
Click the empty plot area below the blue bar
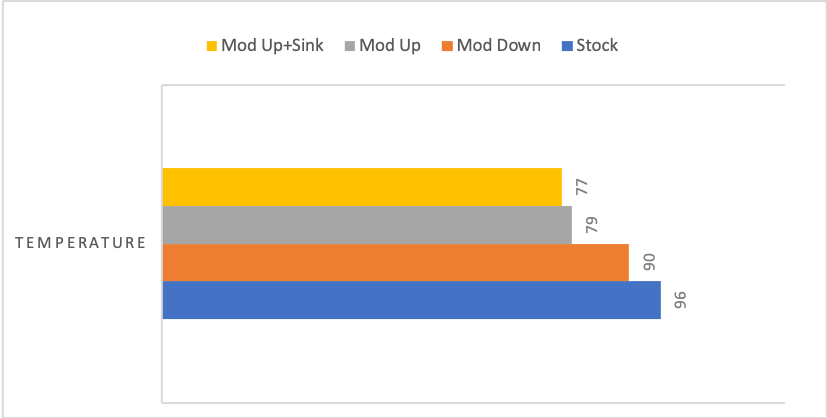pyautogui.click(x=450, y=362)
